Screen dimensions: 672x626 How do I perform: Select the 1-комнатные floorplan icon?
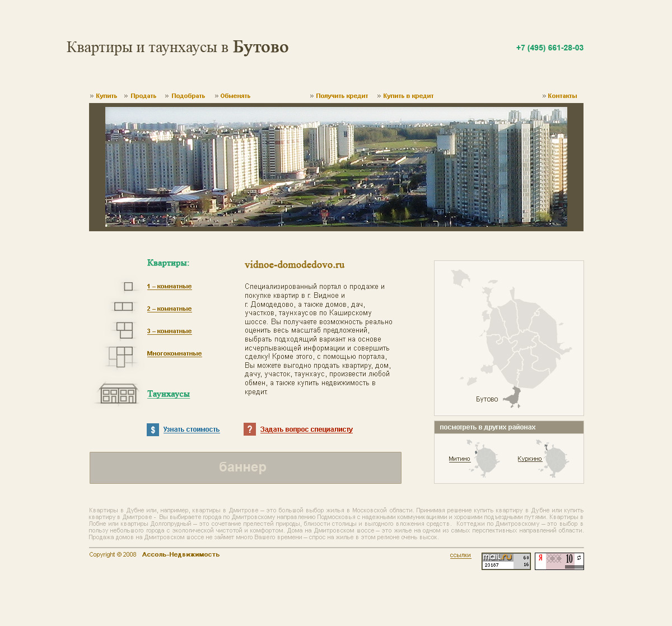click(128, 287)
